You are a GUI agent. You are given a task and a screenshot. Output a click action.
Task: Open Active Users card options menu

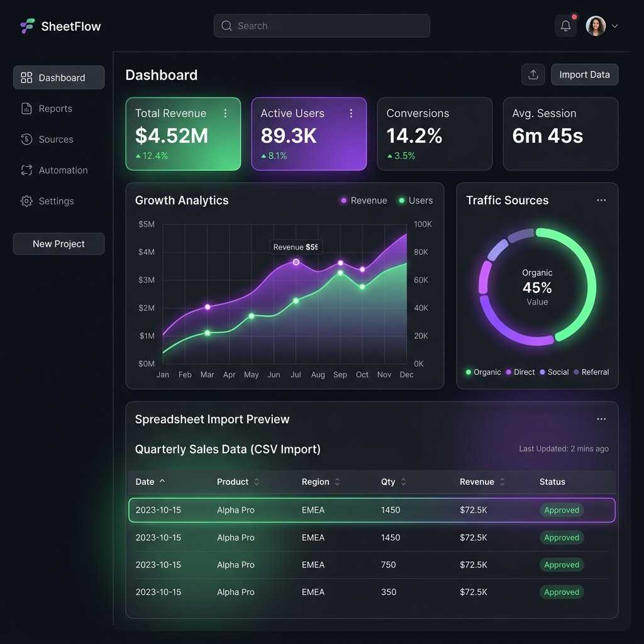[351, 113]
